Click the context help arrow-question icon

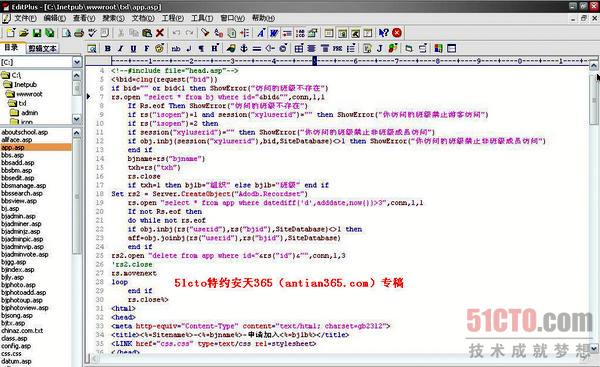(383, 33)
